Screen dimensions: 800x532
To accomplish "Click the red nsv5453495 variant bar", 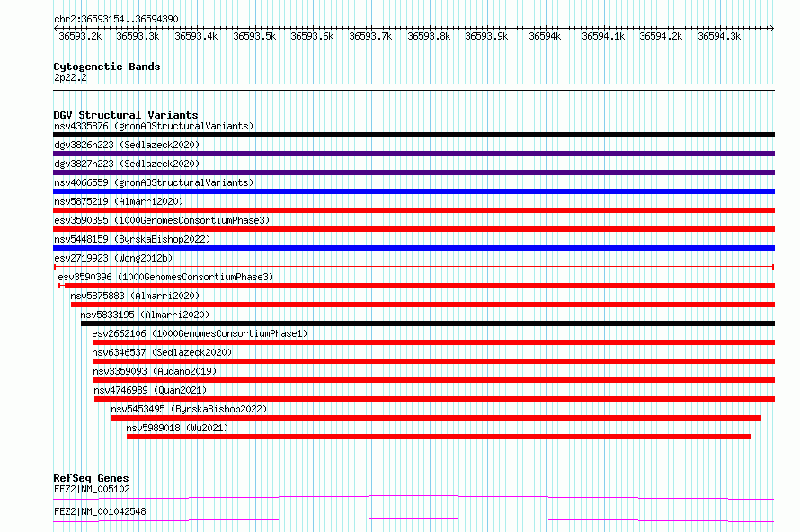I will 436,418.
